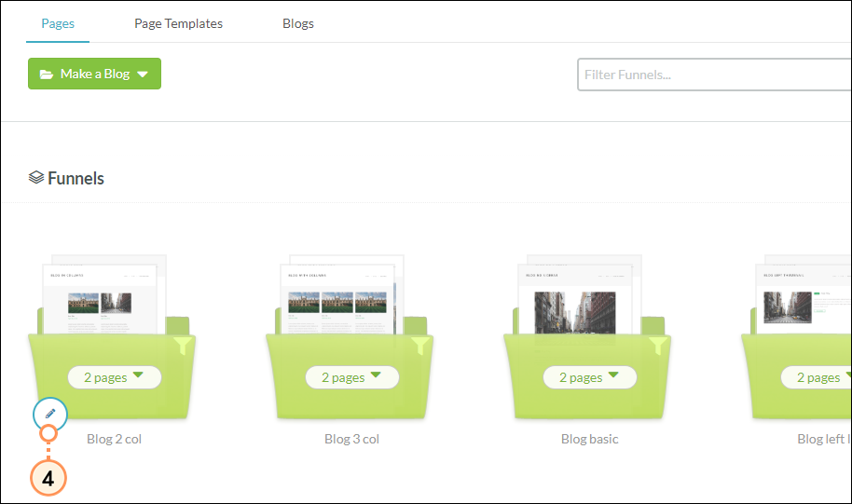Click the folder icon in Make a Blog
This screenshot has width=852, height=504.
(x=47, y=75)
